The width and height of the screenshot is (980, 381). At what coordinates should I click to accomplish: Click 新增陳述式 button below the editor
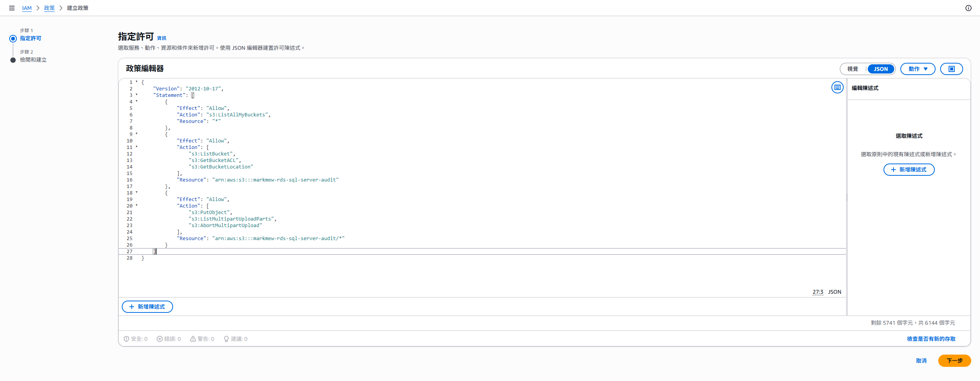coord(147,307)
